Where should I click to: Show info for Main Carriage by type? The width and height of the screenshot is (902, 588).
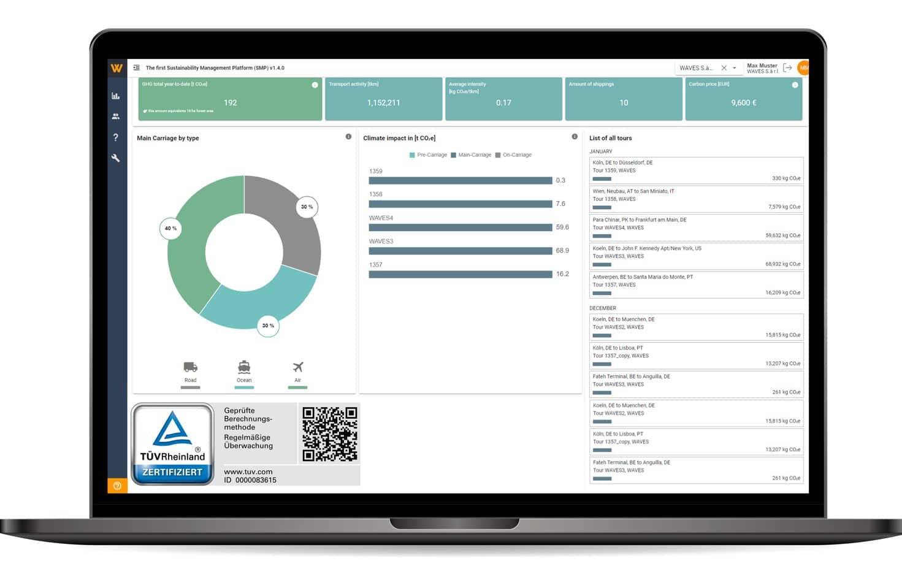coord(348,137)
